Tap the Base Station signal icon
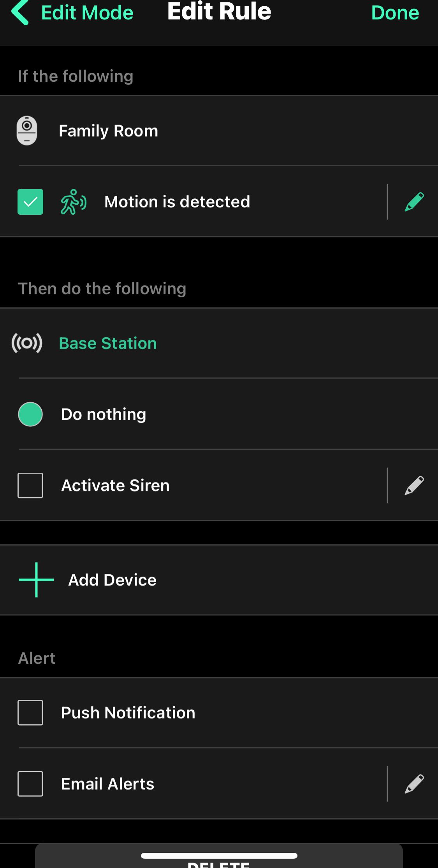This screenshot has height=868, width=438. click(27, 343)
